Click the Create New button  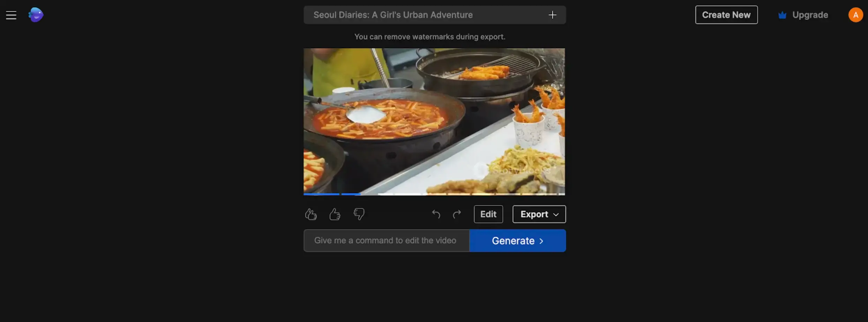(726, 15)
